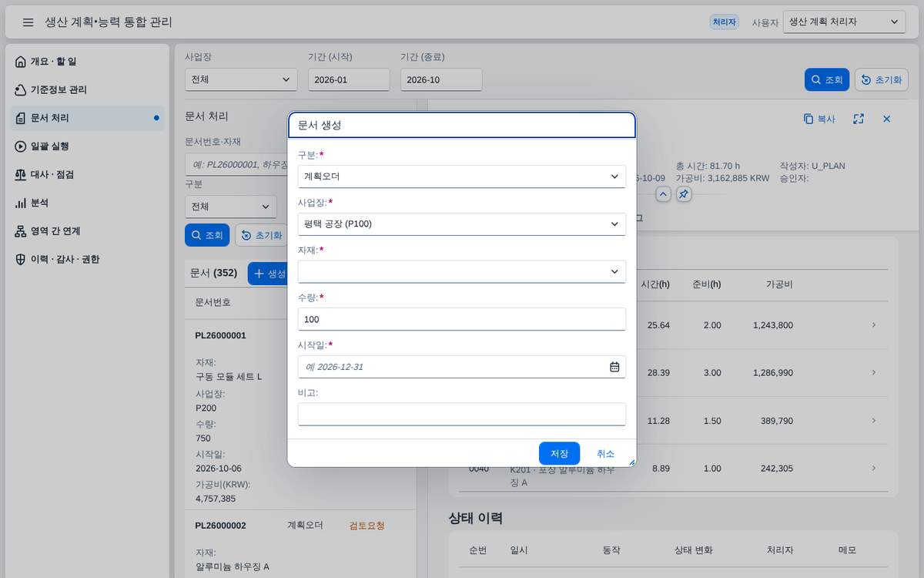Open 이력 · 감사 · 권한 sidebar item
This screenshot has width=924, height=578.
tap(88, 260)
